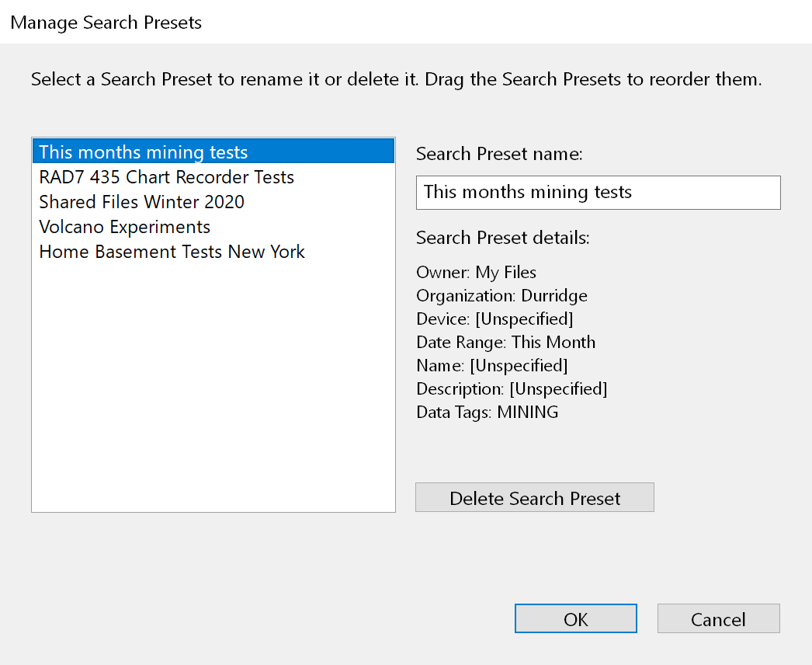
Task: Click the 'Name: [Unspecified]' detail line
Action: click(x=491, y=365)
